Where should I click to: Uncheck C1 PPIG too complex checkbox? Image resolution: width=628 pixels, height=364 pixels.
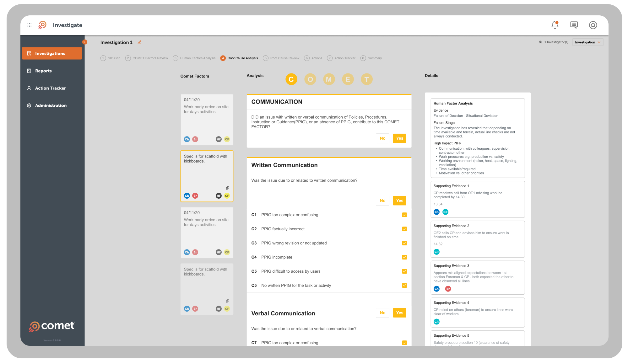click(x=404, y=215)
